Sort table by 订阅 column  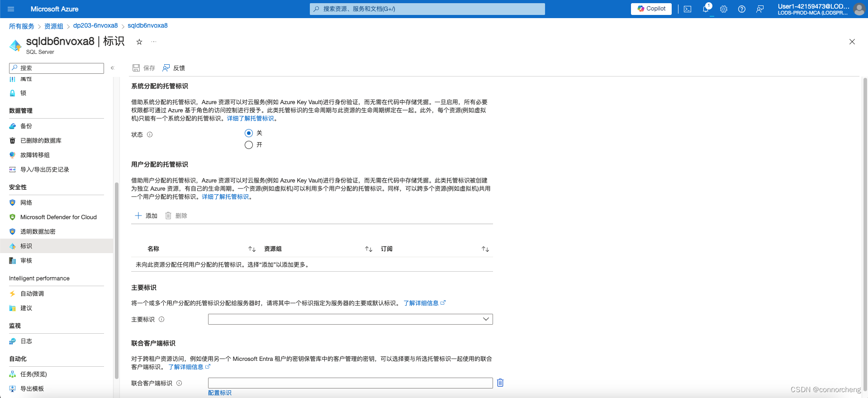click(485, 249)
